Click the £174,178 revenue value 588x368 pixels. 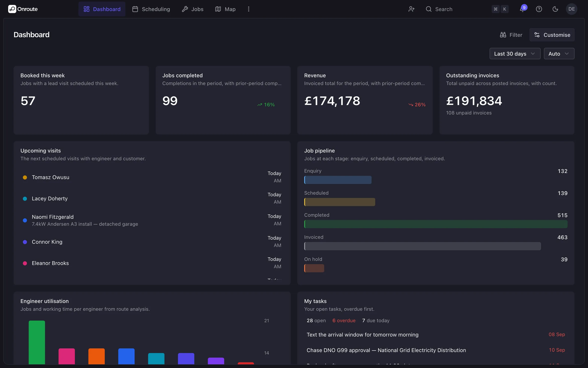(332, 101)
